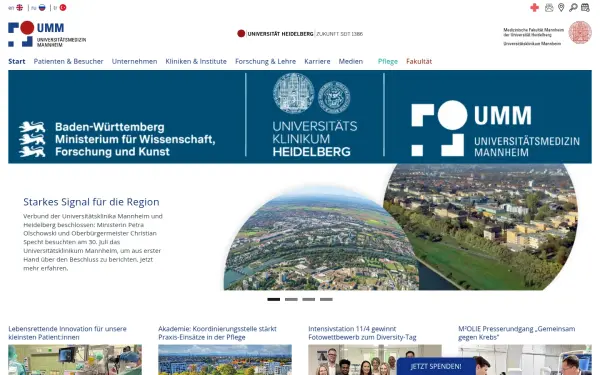
Task: Open the operating room news thumbnail
Action: tap(75, 360)
